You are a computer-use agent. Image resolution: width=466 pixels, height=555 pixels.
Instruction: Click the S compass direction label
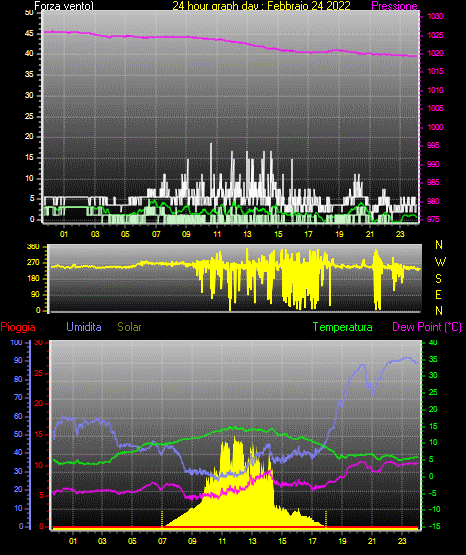[438, 279]
